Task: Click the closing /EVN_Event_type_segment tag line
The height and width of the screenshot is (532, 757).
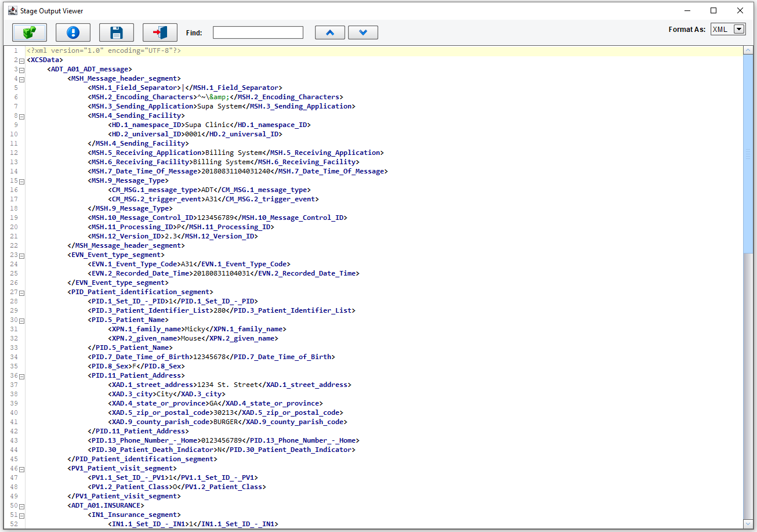Action: click(118, 283)
